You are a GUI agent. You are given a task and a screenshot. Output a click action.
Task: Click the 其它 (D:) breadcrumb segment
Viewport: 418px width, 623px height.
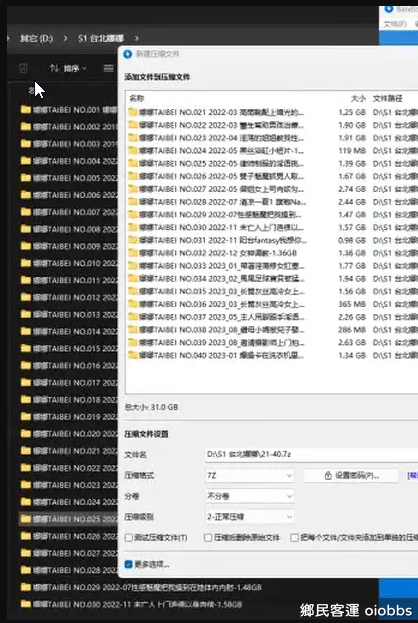coord(36,38)
